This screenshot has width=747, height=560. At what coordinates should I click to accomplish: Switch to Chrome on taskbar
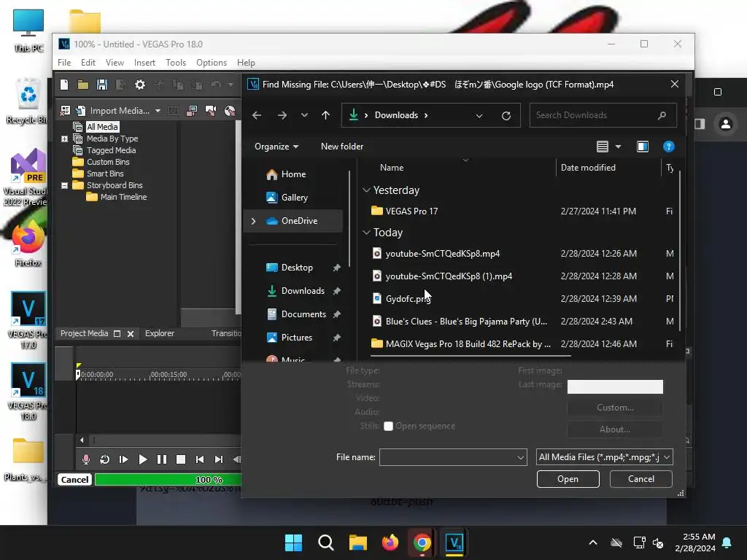422,542
